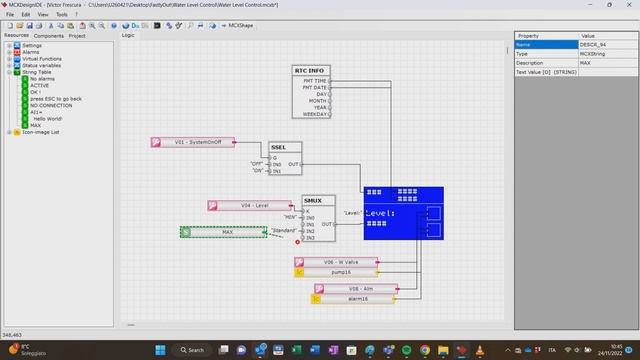Open the Tools menu
This screenshot has height=360, width=640.
62,14
